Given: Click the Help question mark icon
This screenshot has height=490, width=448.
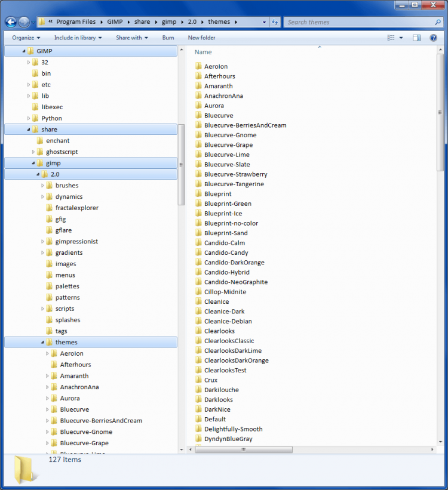Looking at the screenshot, I should click(434, 38).
